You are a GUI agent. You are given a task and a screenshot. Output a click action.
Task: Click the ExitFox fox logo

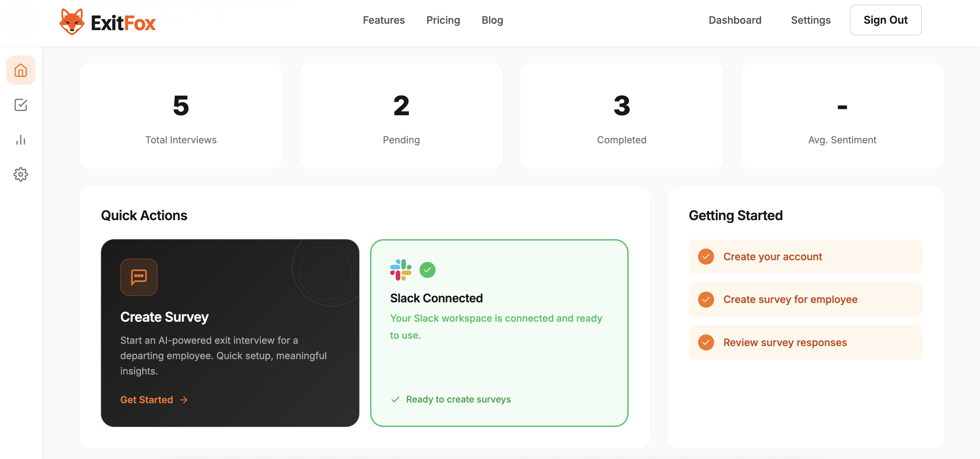pos(72,22)
